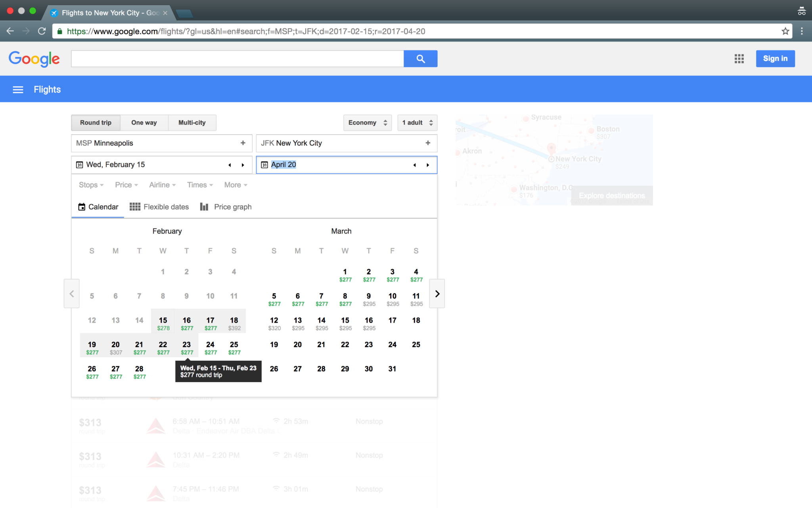Open the Economy class dropdown
This screenshot has width=812, height=508.
(368, 123)
